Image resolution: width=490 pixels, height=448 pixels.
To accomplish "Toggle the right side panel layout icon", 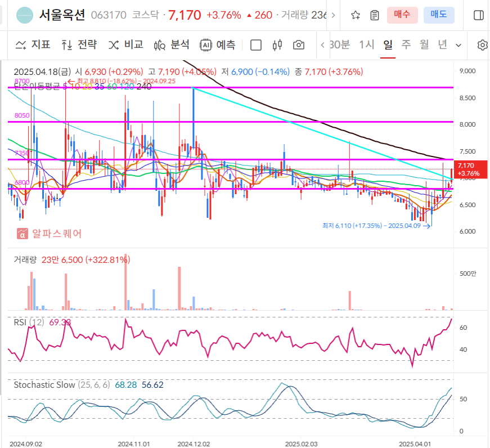I will tap(479, 16).
